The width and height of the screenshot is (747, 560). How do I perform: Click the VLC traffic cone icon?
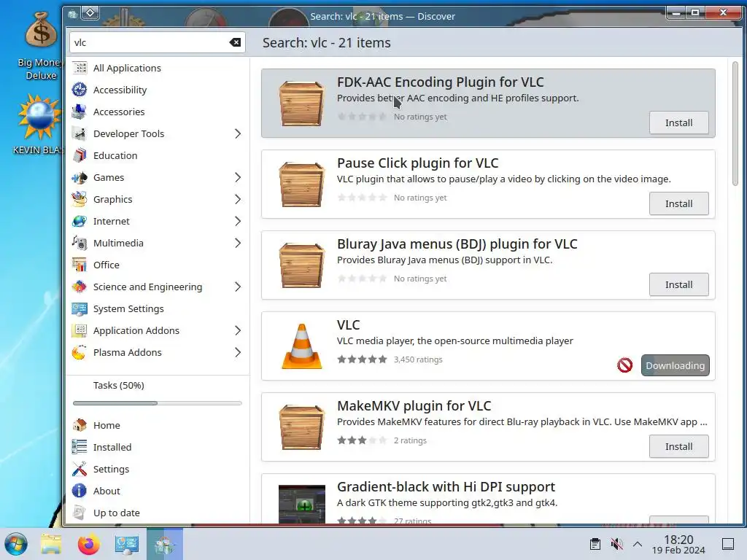point(301,346)
